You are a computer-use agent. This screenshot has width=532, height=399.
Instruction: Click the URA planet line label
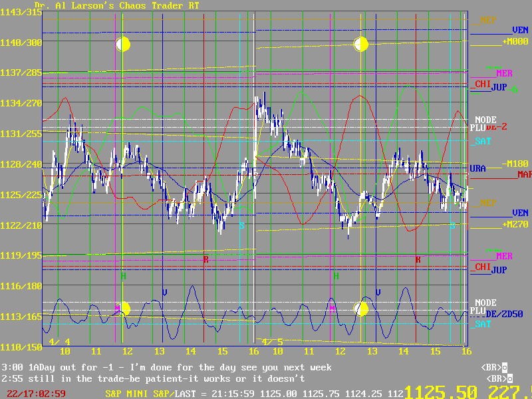pyautogui.click(x=477, y=168)
